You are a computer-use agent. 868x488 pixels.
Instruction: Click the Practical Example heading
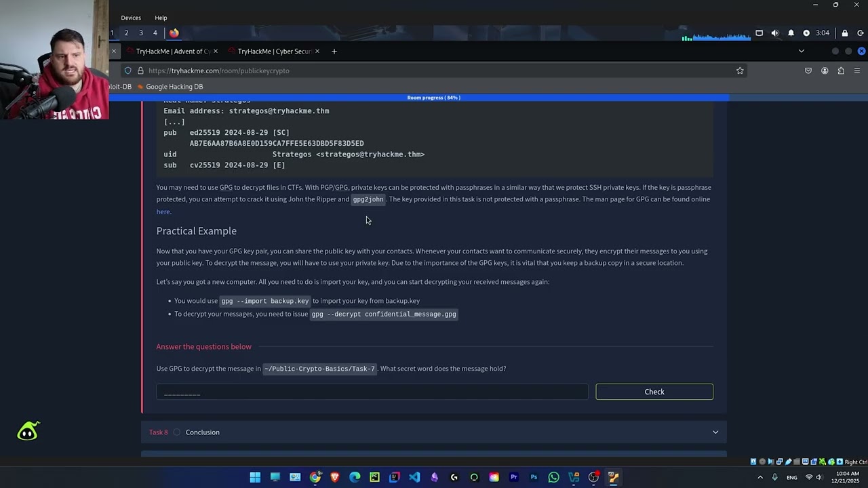click(x=197, y=231)
